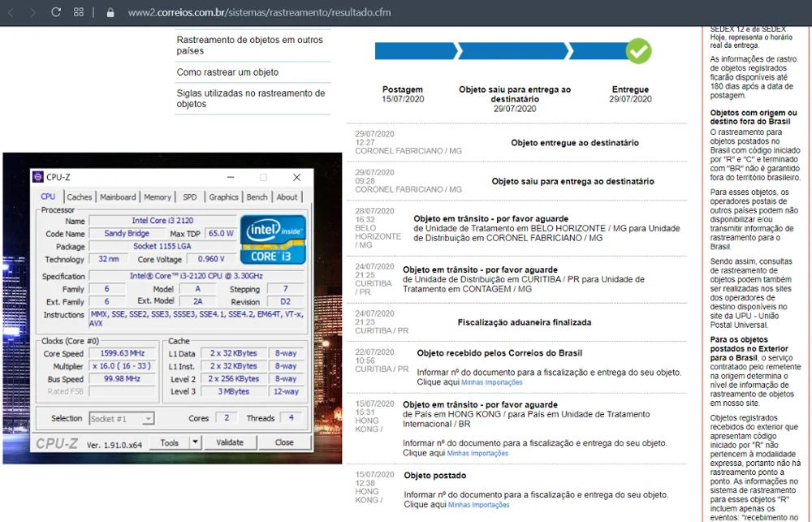The width and height of the screenshot is (812, 522).
Task: Click Minhas Importações link under Hong Kong transit entry
Action: (x=477, y=453)
